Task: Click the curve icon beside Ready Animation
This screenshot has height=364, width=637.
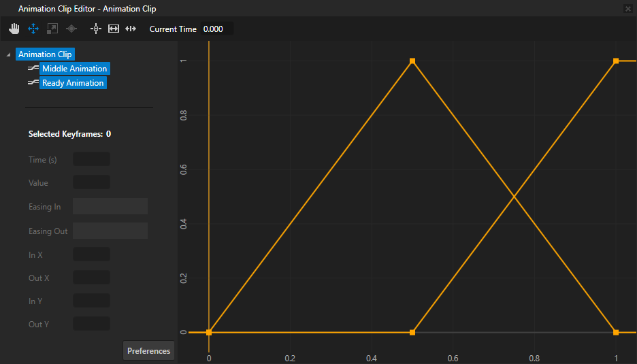Action: pos(33,83)
